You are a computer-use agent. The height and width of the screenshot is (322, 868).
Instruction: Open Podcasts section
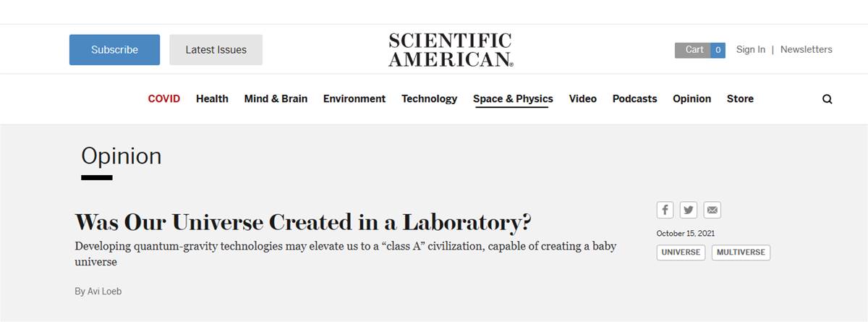(634, 98)
